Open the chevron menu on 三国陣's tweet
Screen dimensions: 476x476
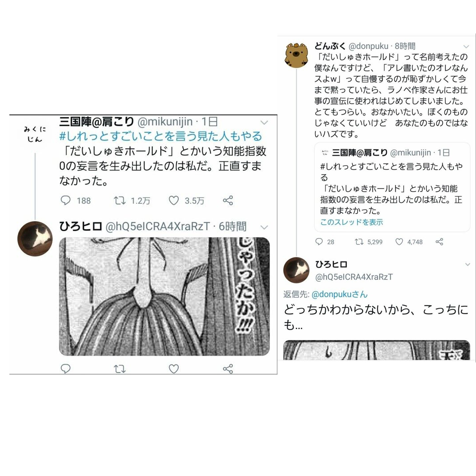click(264, 123)
